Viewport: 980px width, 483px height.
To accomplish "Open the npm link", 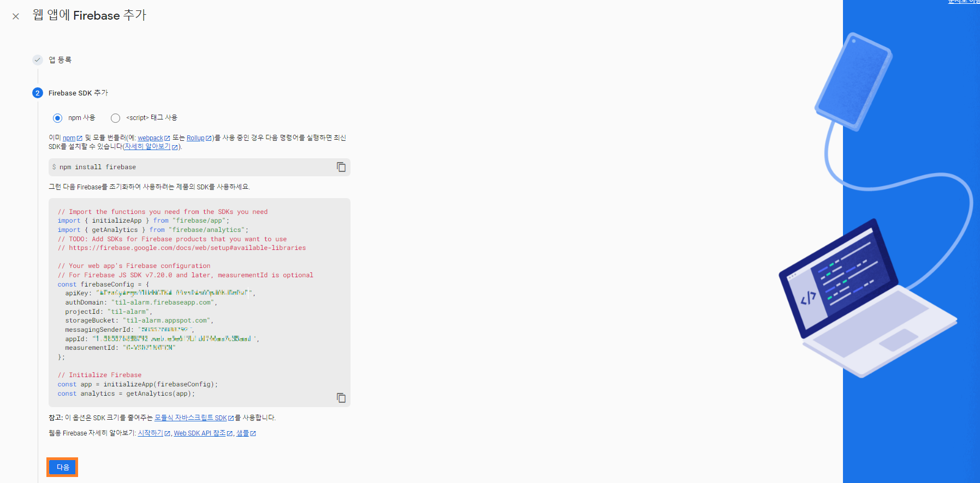I will pyautogui.click(x=69, y=138).
